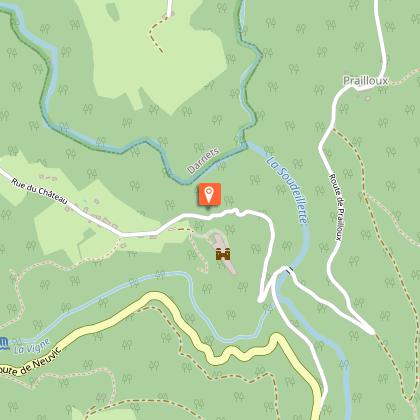Click the dashed footpath below the castle
Screen dimensions: 420x420
(x=198, y=255)
